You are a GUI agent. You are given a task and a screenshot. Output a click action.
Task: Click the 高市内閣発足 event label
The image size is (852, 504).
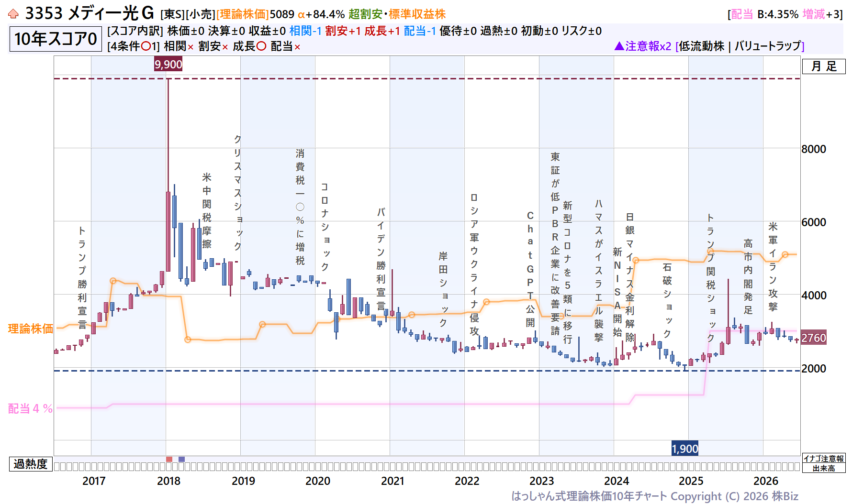coord(748,277)
